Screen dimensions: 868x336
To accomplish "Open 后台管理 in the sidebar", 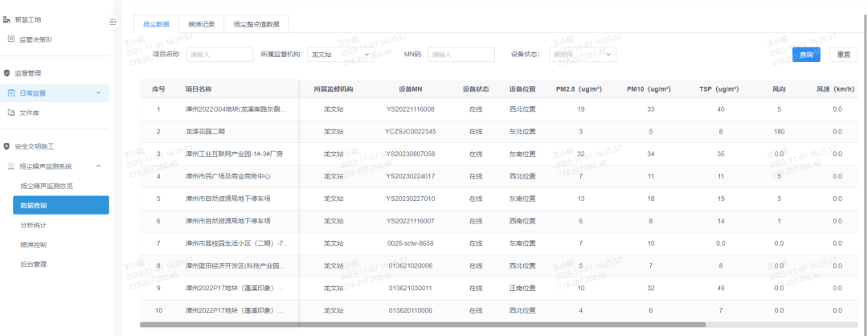I will [33, 264].
